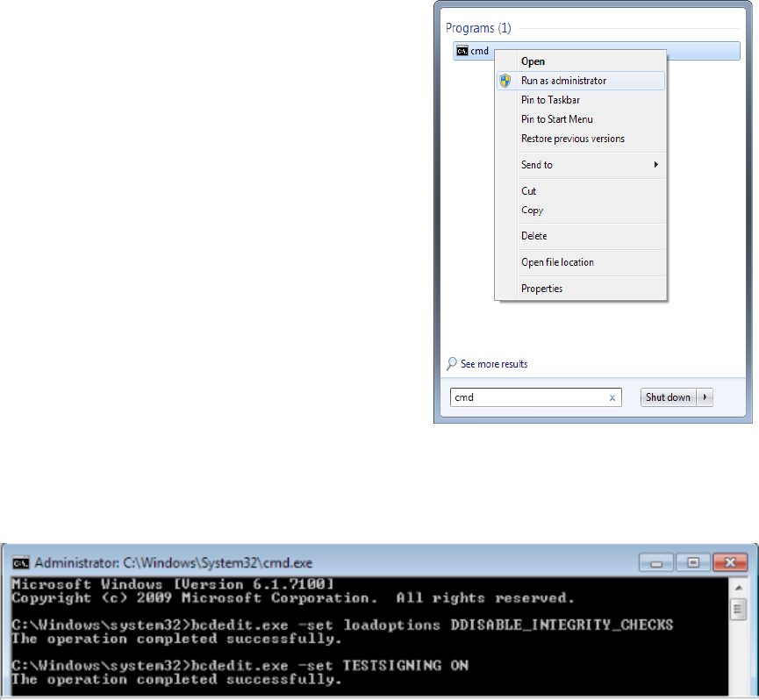Viewport: 759px width, 700px height.
Task: Select Pin to Start Menu
Action: (x=581, y=119)
